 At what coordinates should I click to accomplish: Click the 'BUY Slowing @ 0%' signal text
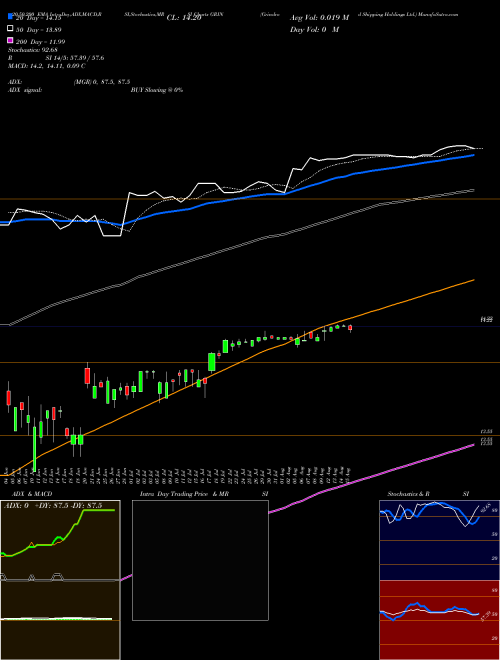coord(157,90)
